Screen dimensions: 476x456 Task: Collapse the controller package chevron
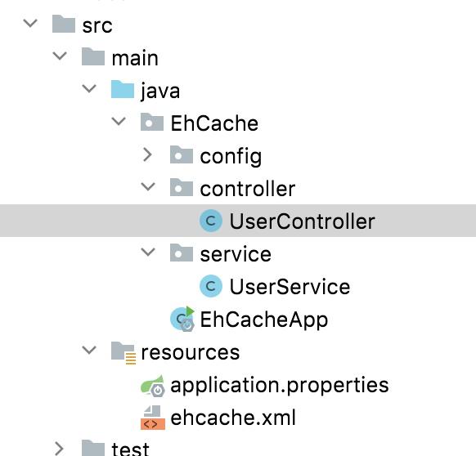point(148,187)
